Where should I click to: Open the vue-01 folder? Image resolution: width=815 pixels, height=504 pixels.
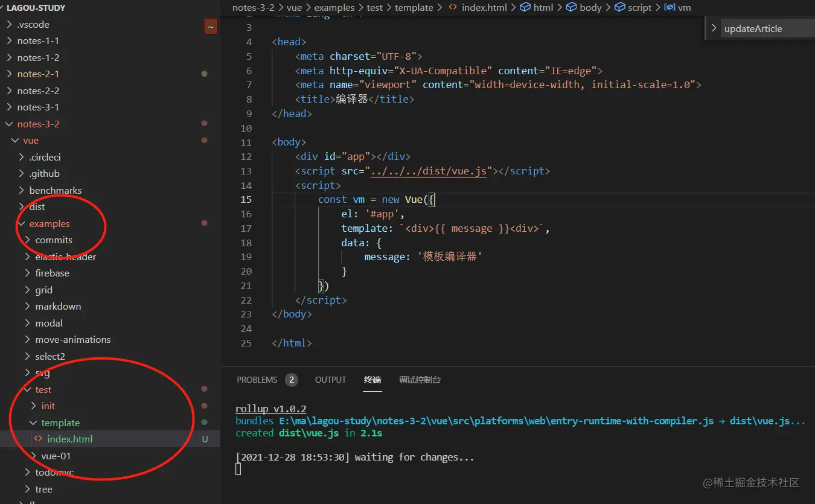tap(56, 456)
